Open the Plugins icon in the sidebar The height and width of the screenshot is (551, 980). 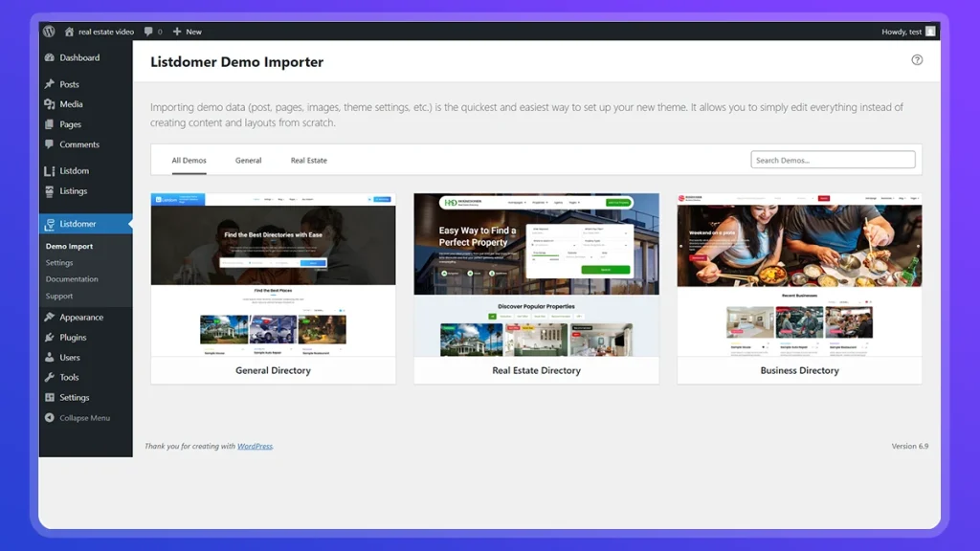49,337
